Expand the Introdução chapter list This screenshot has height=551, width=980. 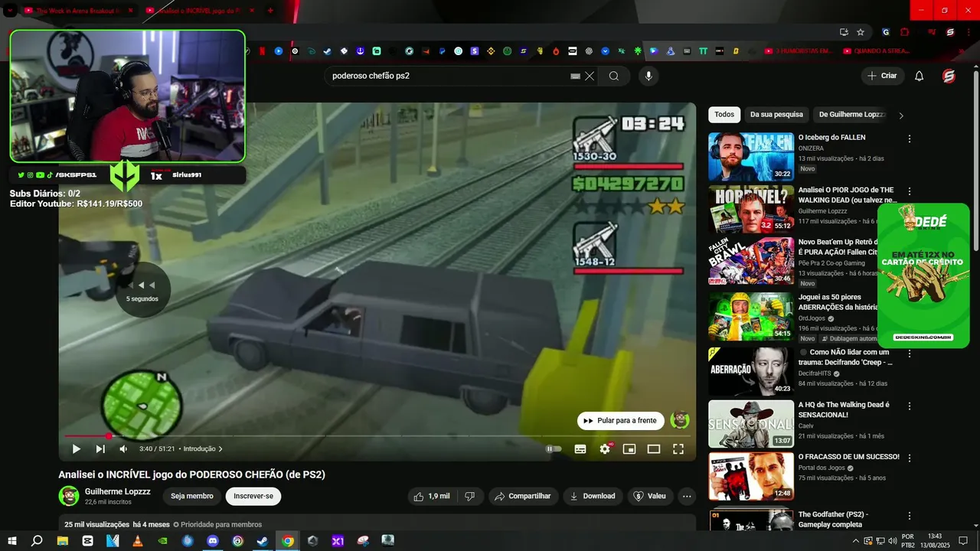[203, 449]
